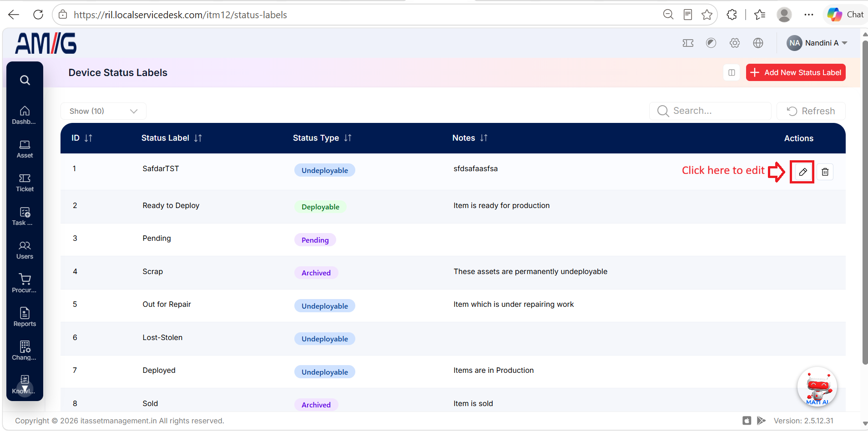
Task: Open the Change section in sidebar
Action: (25, 351)
